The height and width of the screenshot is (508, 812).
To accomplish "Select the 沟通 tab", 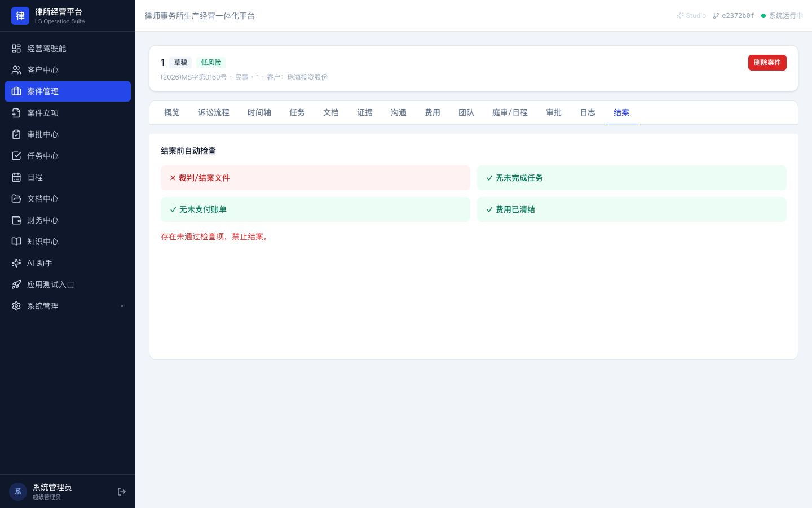I will pyautogui.click(x=399, y=113).
